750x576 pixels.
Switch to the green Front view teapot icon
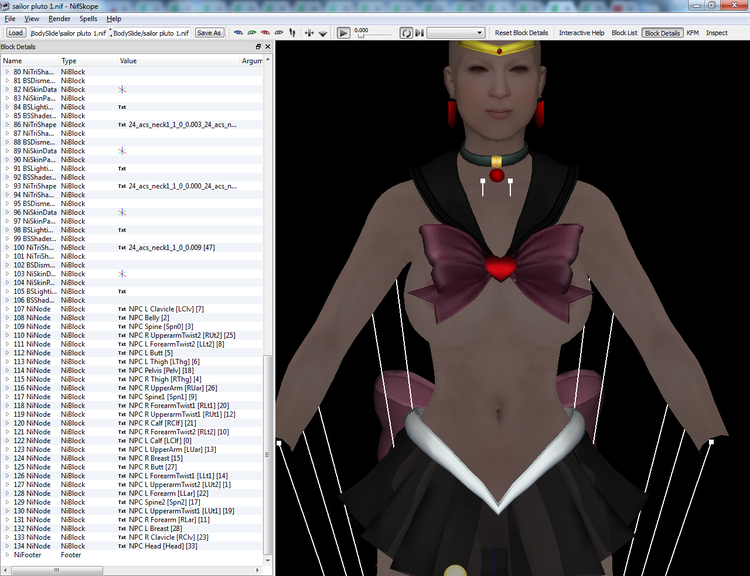pos(252,33)
